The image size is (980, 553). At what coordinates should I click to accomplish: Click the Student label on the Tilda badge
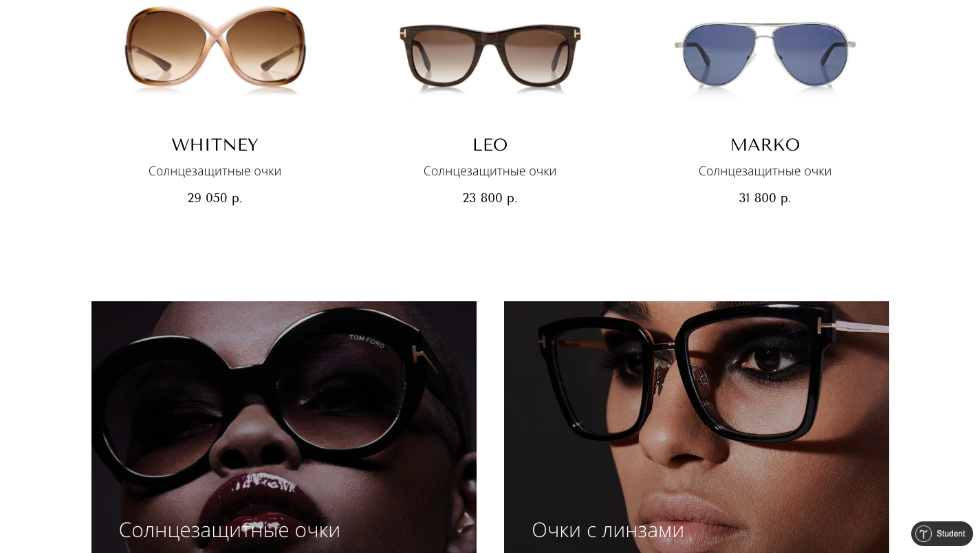point(950,534)
